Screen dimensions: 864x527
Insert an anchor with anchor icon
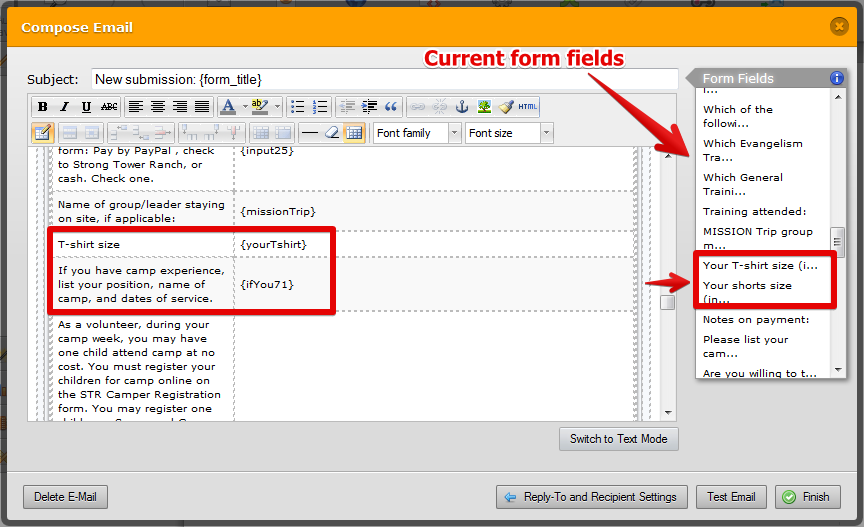(x=461, y=107)
